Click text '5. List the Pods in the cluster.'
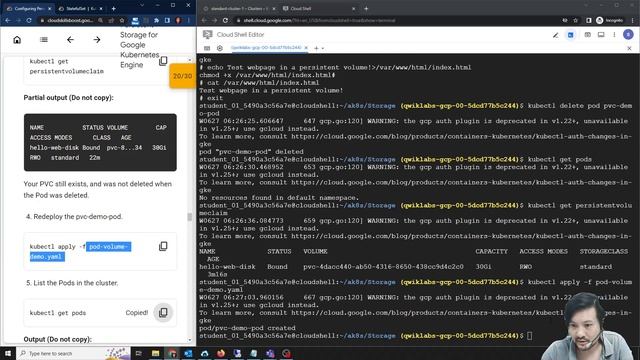640x360 pixels. coord(72,282)
